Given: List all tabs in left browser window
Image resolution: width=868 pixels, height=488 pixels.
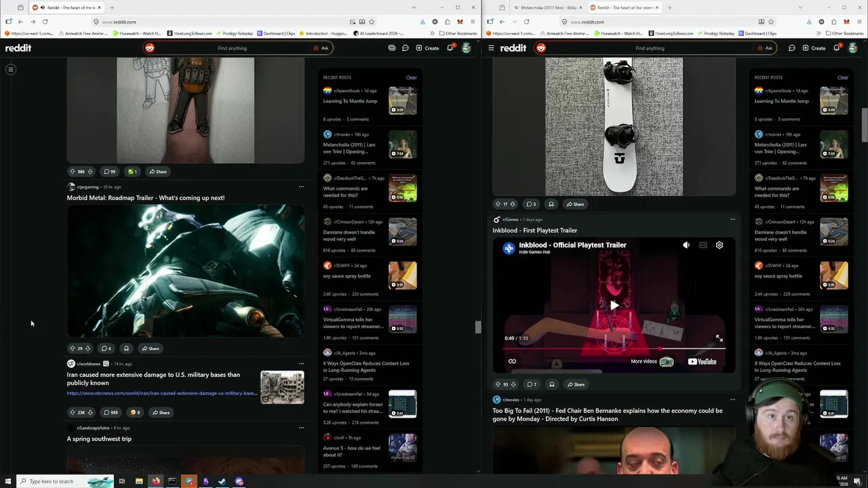Looking at the screenshot, I should click(414, 7).
